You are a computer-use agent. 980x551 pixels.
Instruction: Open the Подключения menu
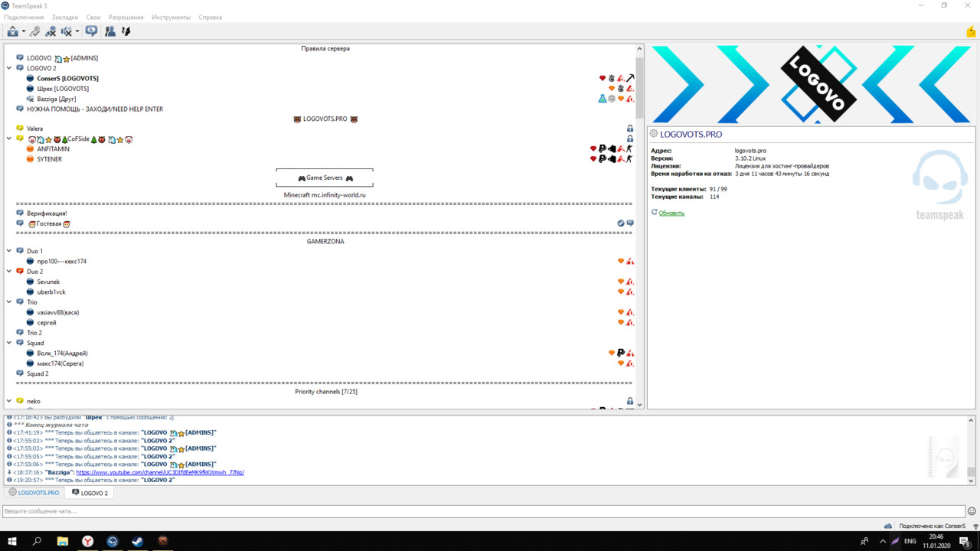24,17
